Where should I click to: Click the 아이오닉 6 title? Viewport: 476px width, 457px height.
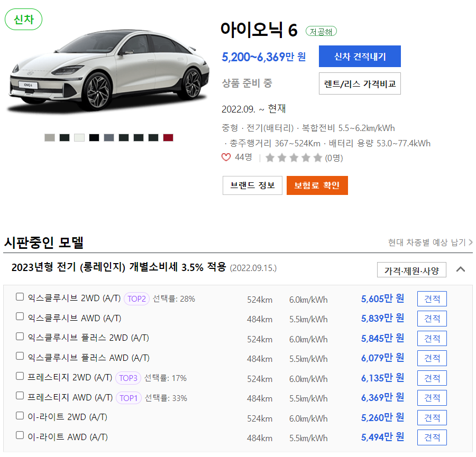tap(259, 30)
